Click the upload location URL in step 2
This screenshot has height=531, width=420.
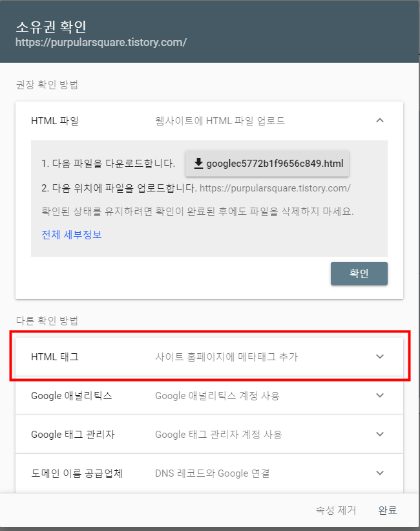point(275,188)
